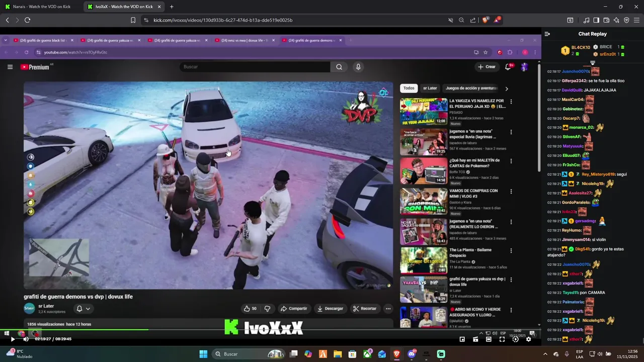Click the YouTube Premium logo
Viewport: 644px width, 362px height.
35,67
